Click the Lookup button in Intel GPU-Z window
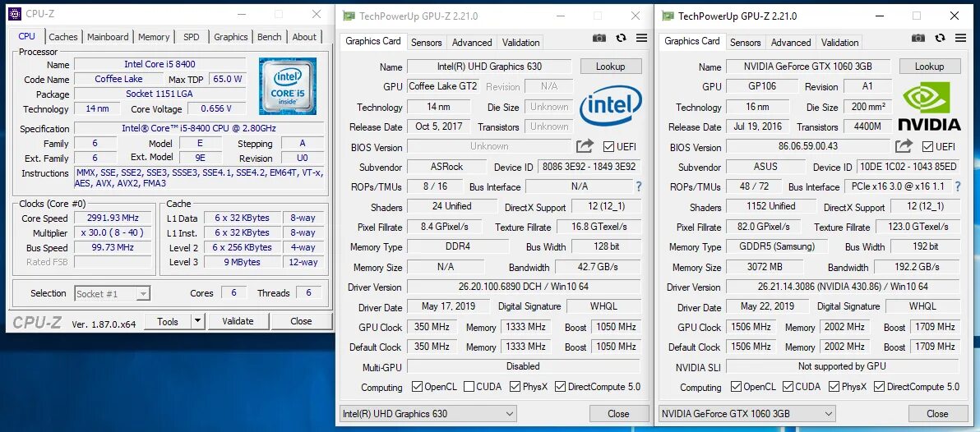The width and height of the screenshot is (980, 432). tap(611, 67)
